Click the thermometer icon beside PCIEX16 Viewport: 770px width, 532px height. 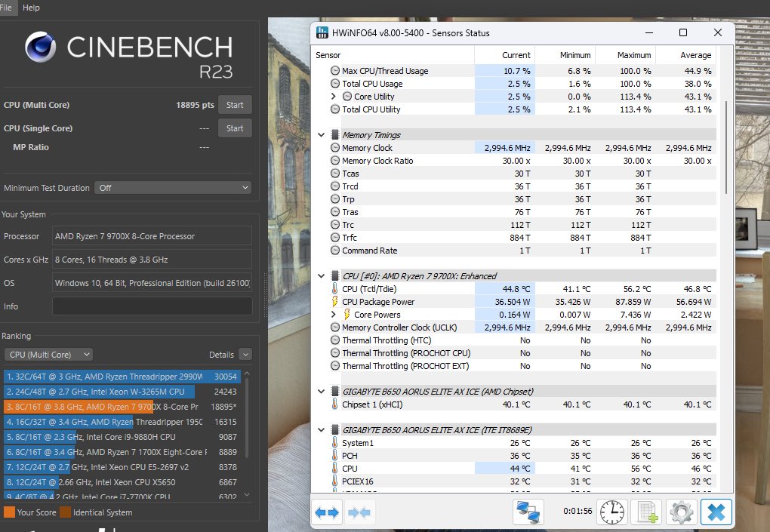click(335, 481)
